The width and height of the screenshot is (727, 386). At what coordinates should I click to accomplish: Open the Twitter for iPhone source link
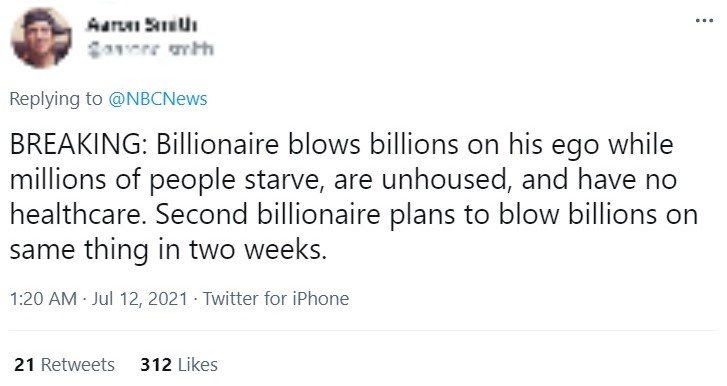(x=276, y=298)
